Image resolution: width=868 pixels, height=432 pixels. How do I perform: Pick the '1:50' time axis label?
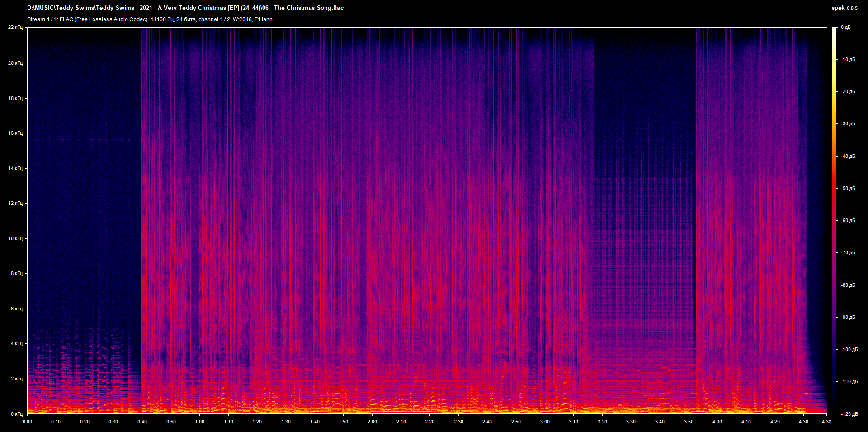pyautogui.click(x=344, y=422)
